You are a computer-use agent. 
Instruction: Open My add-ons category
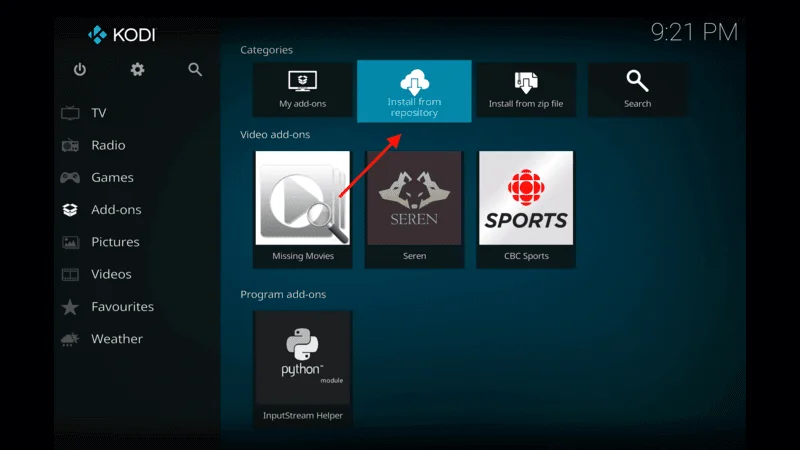tap(303, 90)
